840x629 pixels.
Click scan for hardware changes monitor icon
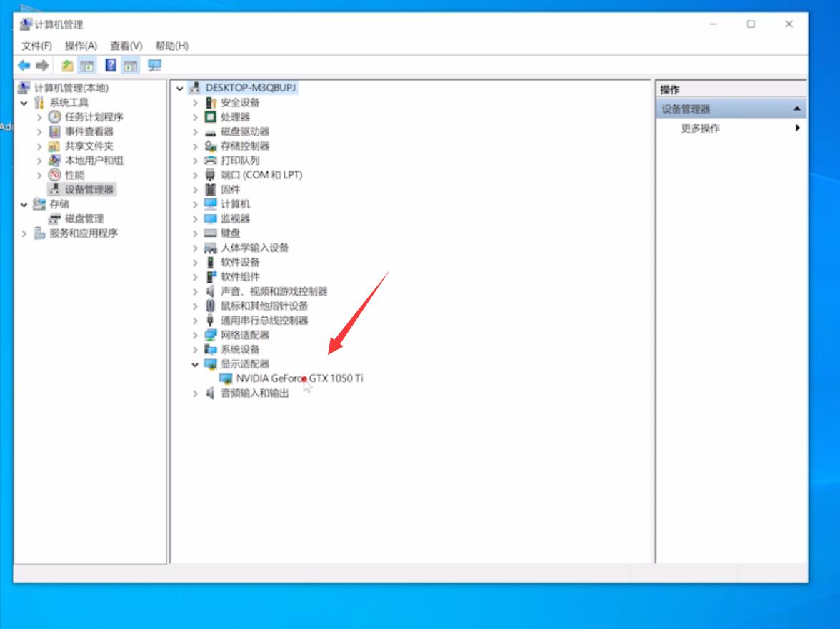pos(154,66)
